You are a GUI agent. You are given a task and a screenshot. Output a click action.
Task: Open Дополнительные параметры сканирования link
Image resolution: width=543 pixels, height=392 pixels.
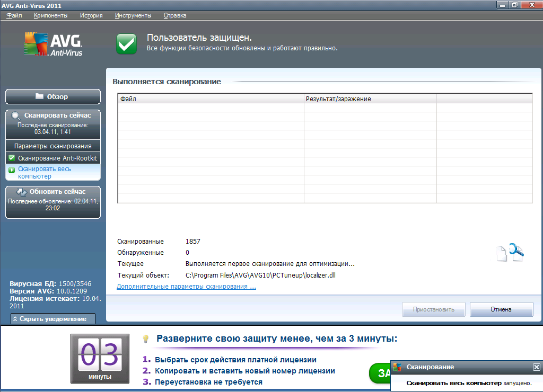[186, 287]
